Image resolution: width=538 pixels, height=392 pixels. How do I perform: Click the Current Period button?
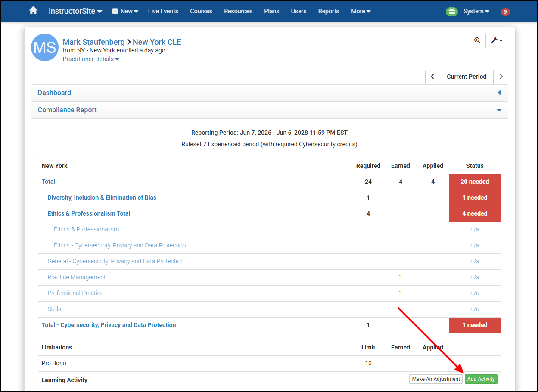pos(466,77)
